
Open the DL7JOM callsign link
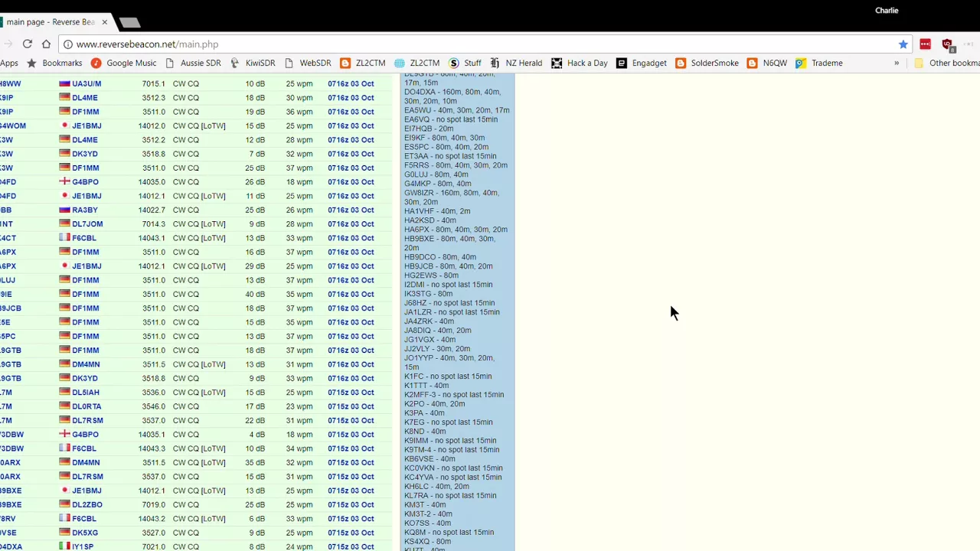point(87,223)
